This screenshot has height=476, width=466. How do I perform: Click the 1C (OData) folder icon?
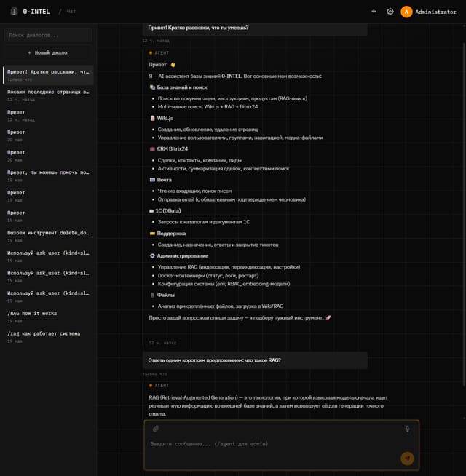click(x=151, y=210)
